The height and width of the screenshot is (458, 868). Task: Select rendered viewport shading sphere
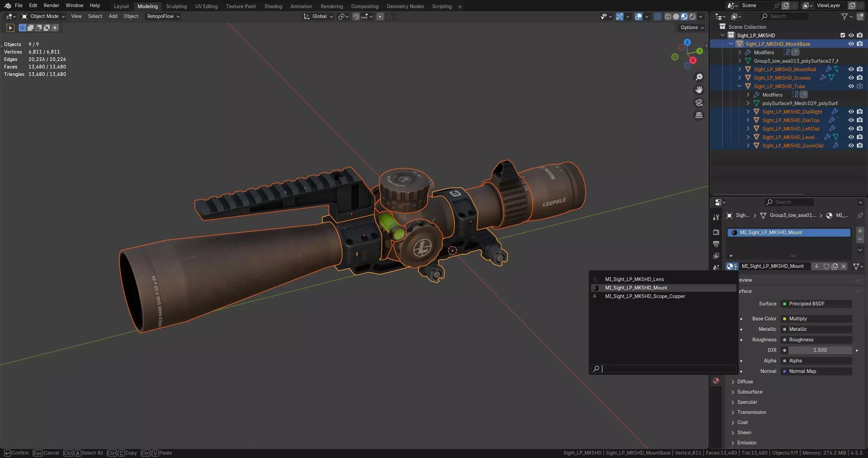click(x=692, y=17)
